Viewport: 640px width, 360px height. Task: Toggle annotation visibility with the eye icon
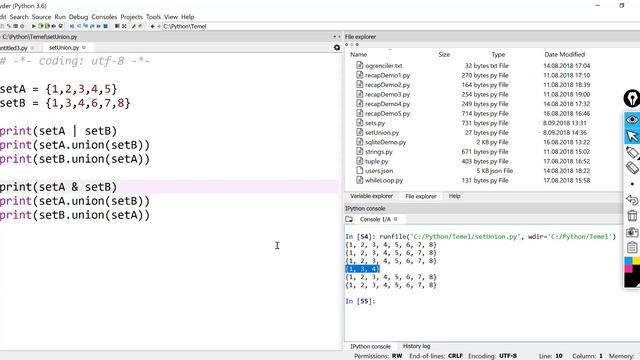point(632,120)
